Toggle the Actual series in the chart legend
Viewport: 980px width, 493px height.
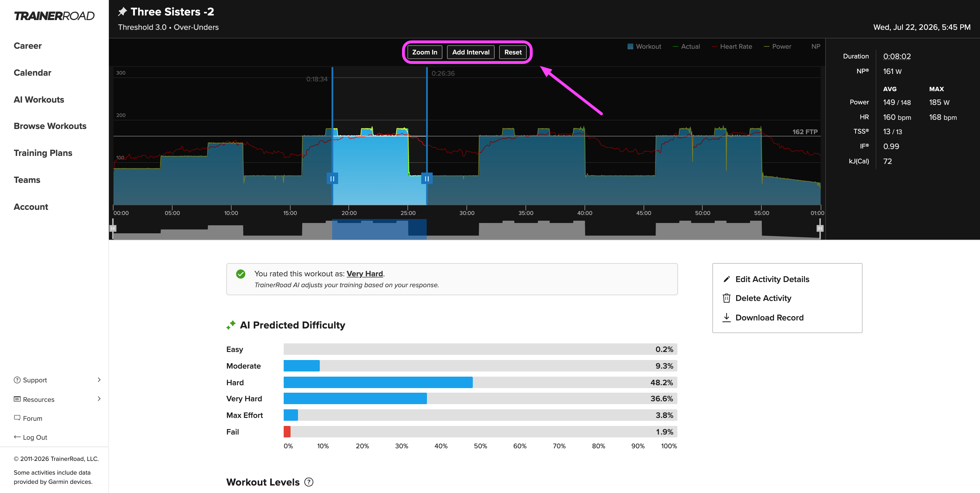(686, 46)
